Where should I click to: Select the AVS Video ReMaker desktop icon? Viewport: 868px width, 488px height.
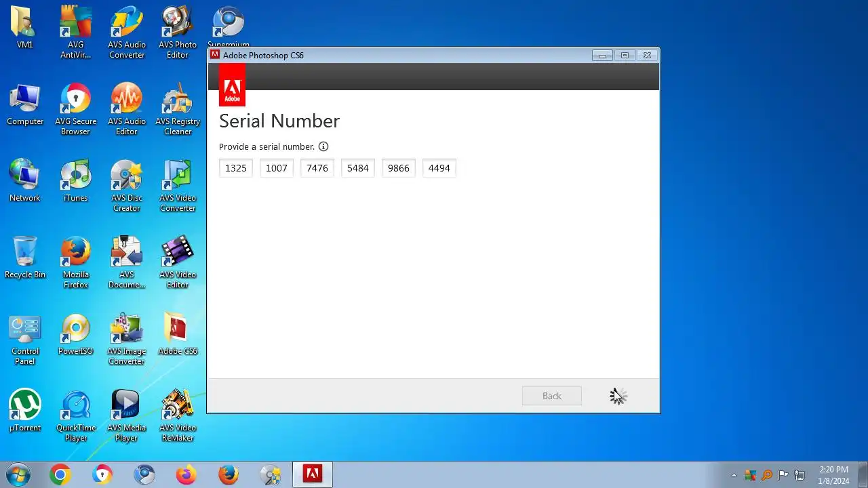[178, 415]
